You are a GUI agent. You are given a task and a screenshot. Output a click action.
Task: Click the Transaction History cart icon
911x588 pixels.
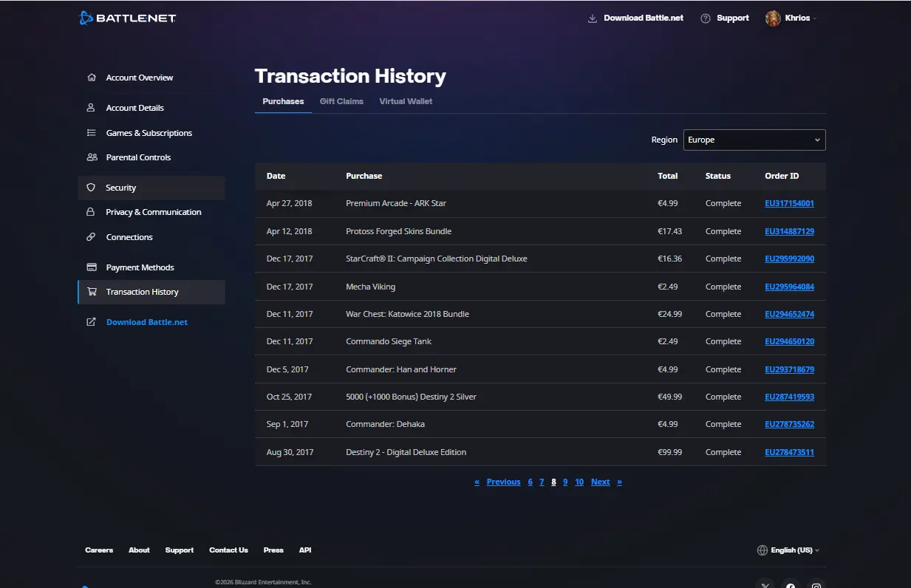coord(92,292)
